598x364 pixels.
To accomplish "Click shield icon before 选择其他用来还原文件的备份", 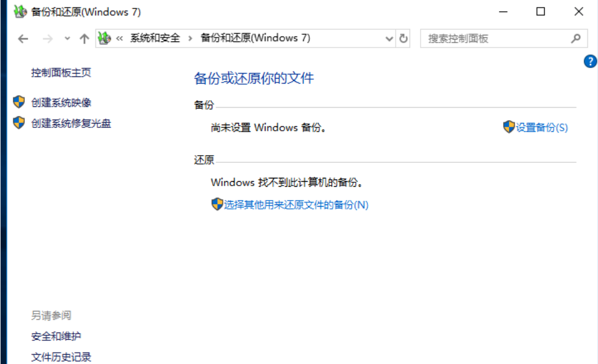I will pos(217,204).
